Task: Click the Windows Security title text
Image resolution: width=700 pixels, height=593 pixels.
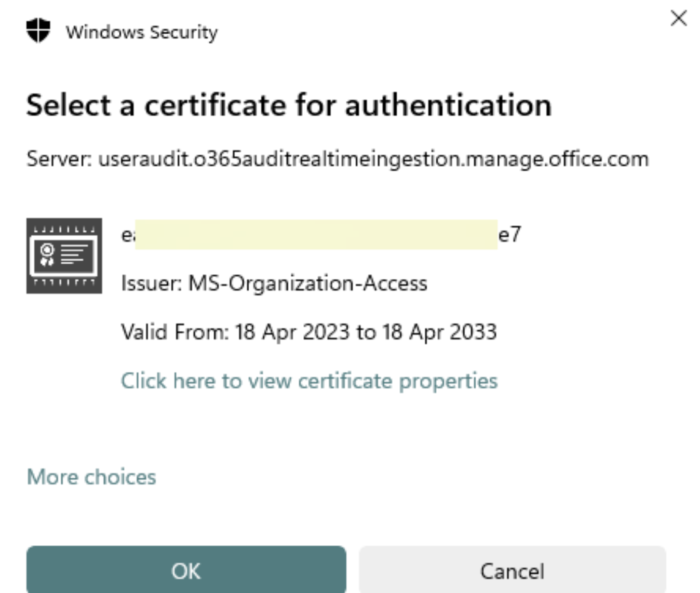Action: coord(141,32)
